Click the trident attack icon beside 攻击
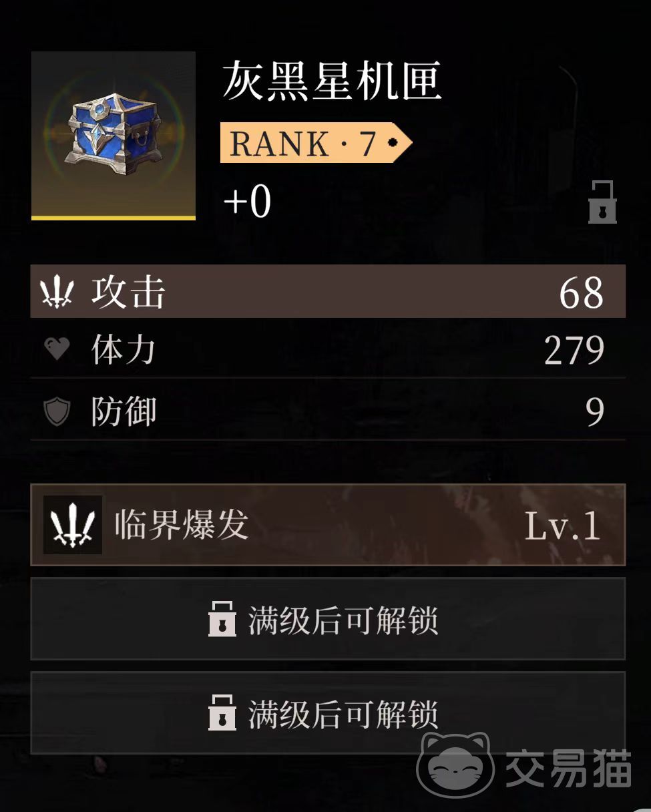 57,292
